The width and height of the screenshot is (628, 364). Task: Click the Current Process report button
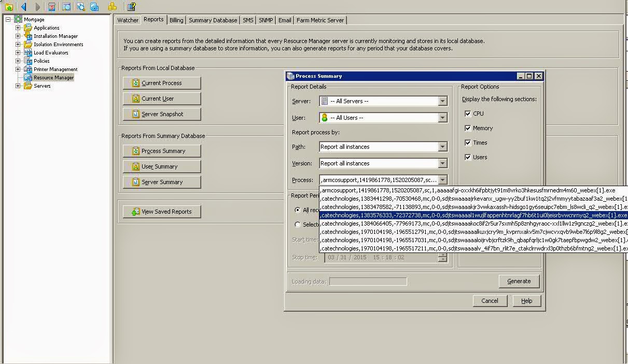coord(162,83)
